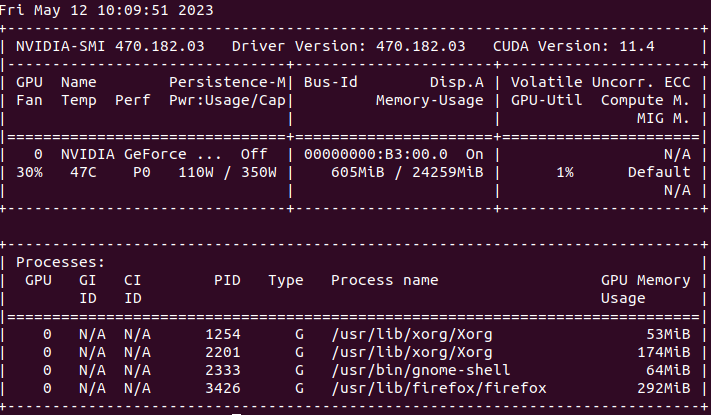
Task: Click the Bus-Id value 00000000:B3:00.0
Action: pos(367,155)
